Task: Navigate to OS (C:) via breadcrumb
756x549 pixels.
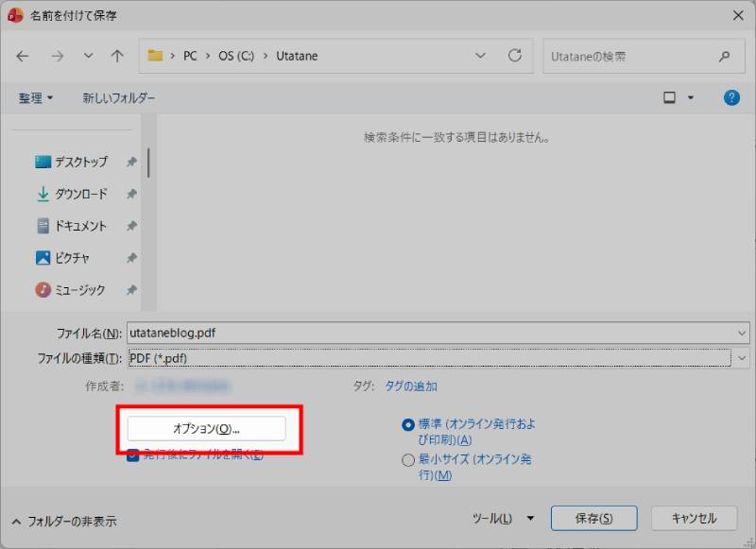Action: pyautogui.click(x=236, y=56)
